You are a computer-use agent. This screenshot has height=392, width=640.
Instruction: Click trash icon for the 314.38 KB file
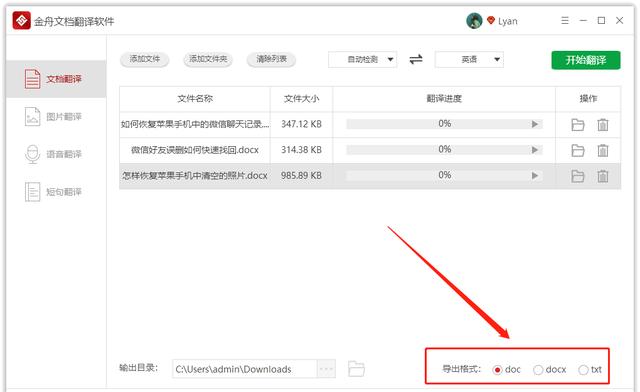pyautogui.click(x=602, y=150)
